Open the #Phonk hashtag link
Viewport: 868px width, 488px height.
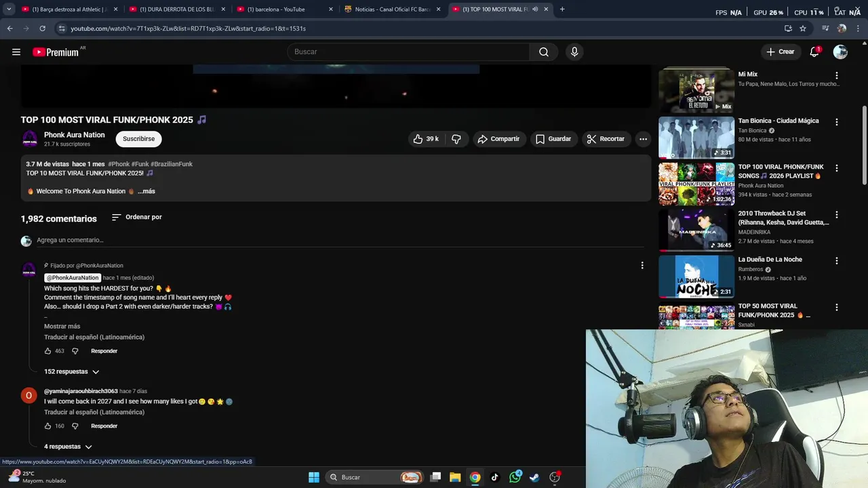pyautogui.click(x=119, y=164)
